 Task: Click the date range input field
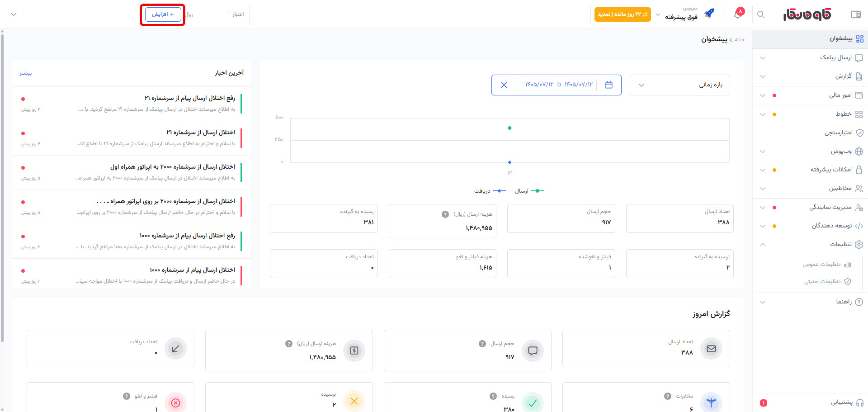[556, 85]
